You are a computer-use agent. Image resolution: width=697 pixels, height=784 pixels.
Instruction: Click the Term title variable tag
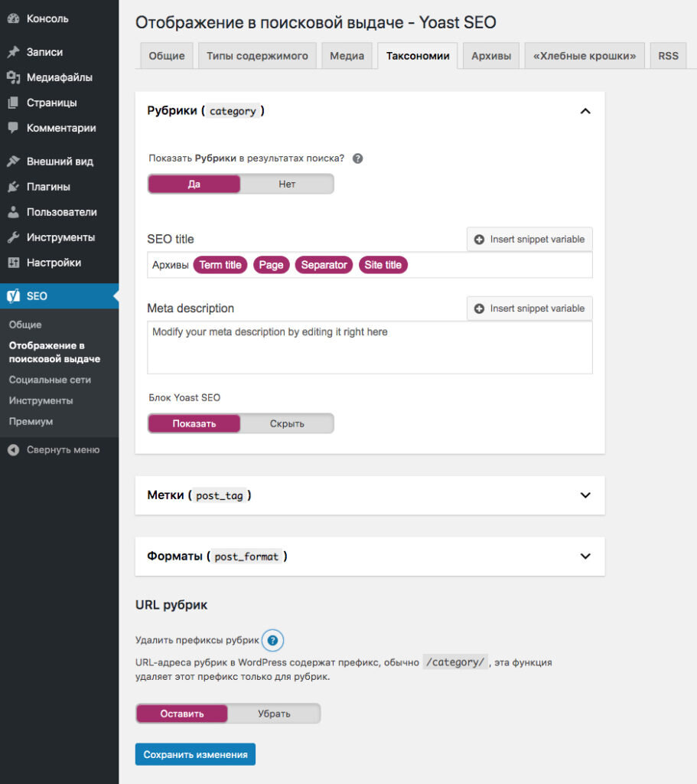(x=220, y=265)
